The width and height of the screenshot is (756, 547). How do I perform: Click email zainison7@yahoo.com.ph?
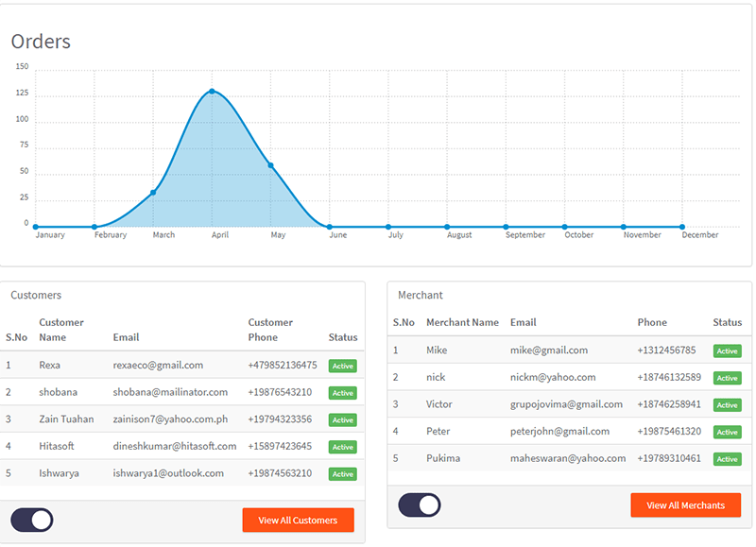coord(170,419)
